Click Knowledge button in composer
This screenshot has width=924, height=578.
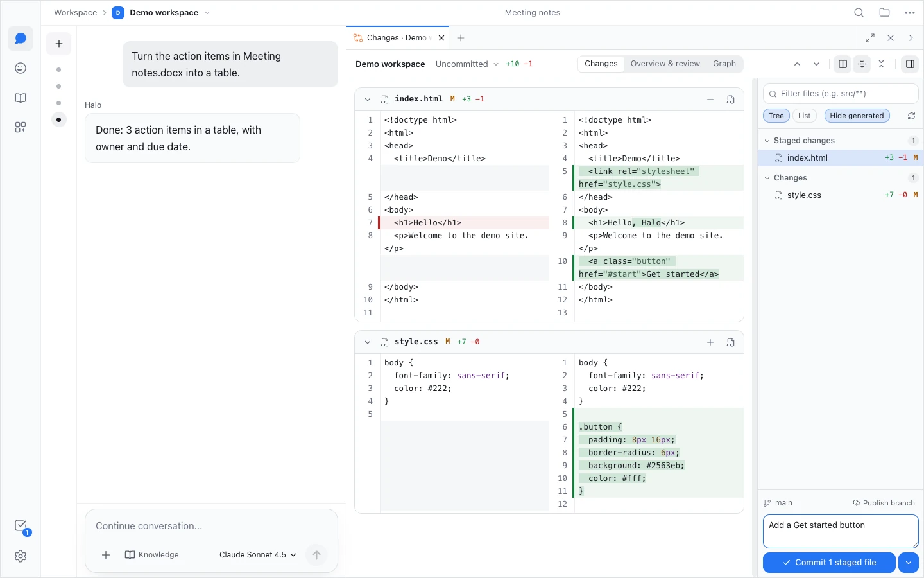152,555
